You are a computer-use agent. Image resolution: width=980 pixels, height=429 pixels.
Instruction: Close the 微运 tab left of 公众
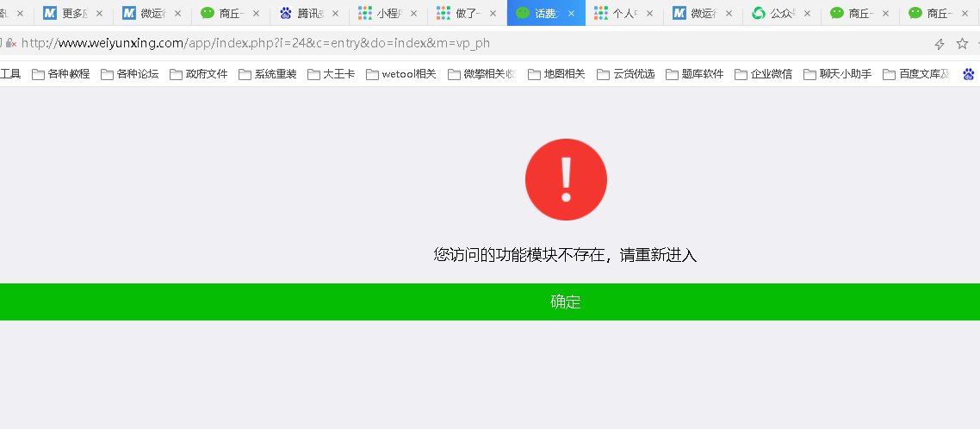pyautogui.click(x=729, y=13)
